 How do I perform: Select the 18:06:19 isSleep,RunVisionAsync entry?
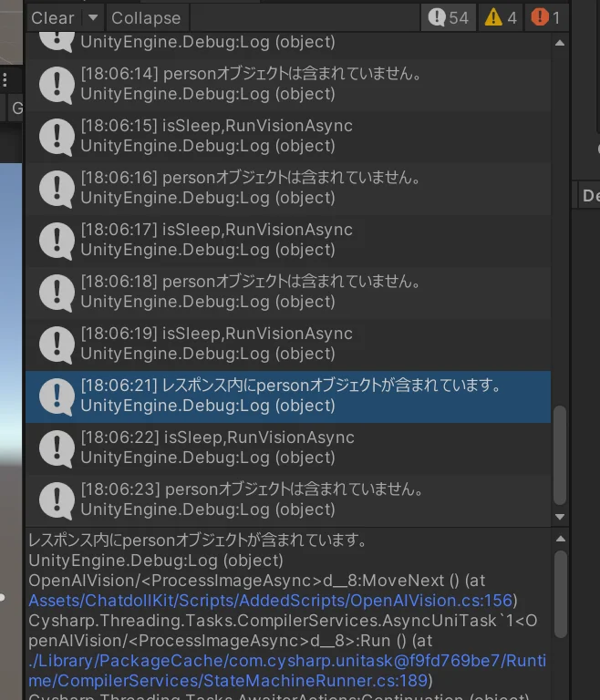pyautogui.click(x=288, y=345)
